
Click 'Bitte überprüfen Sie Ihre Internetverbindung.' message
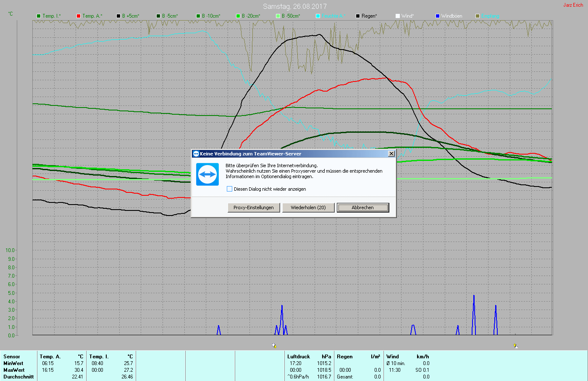click(x=272, y=166)
